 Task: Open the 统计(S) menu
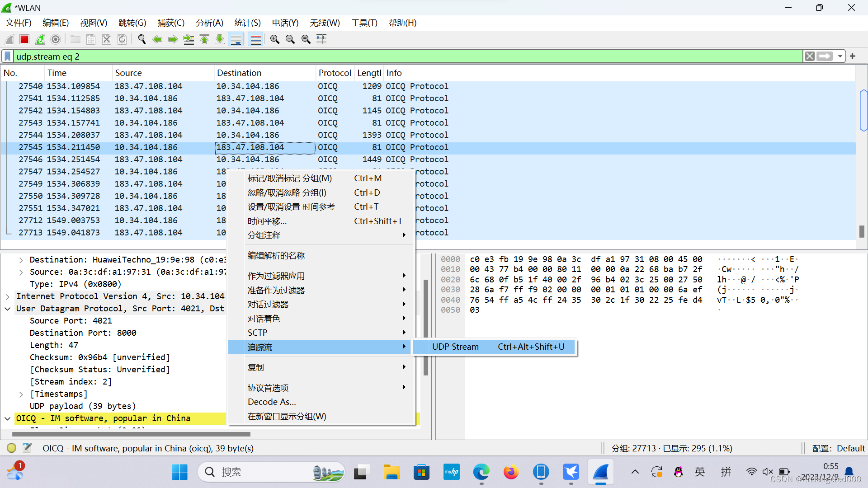click(247, 23)
